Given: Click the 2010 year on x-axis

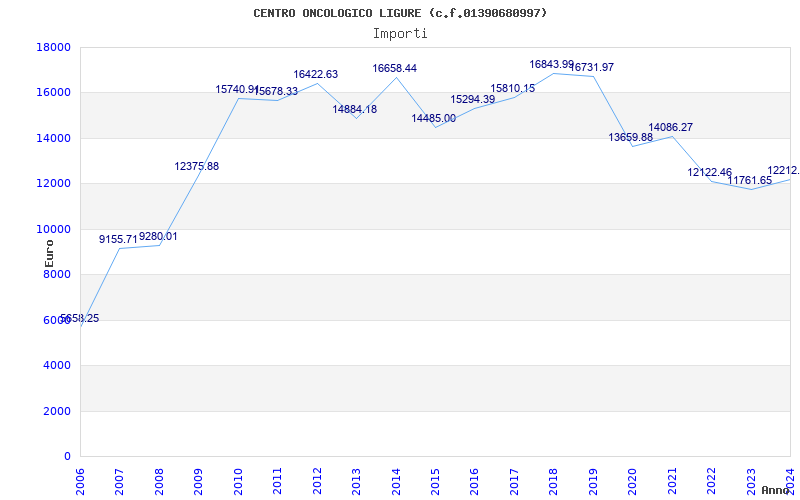Looking at the screenshot, I should (x=238, y=478).
